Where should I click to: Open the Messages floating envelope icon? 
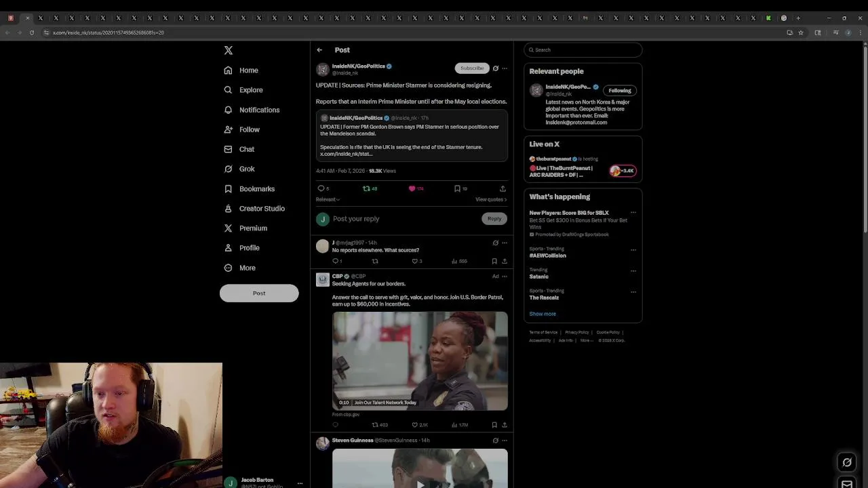click(847, 483)
